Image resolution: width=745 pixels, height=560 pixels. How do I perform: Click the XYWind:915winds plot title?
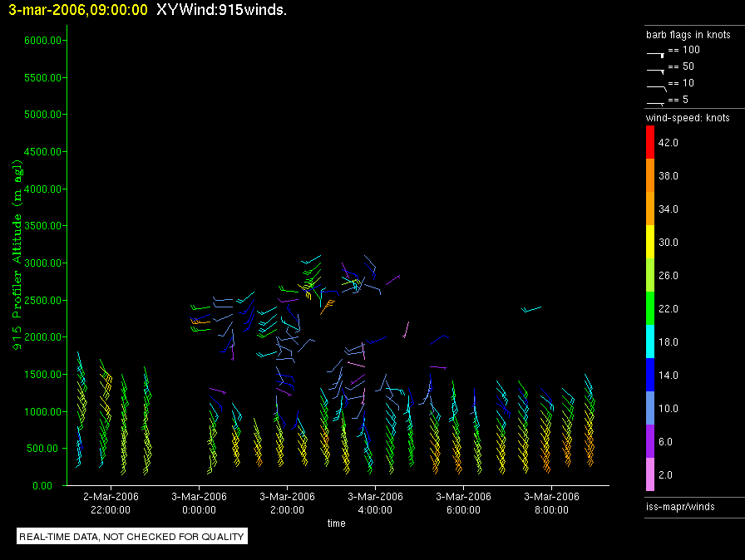(221, 10)
